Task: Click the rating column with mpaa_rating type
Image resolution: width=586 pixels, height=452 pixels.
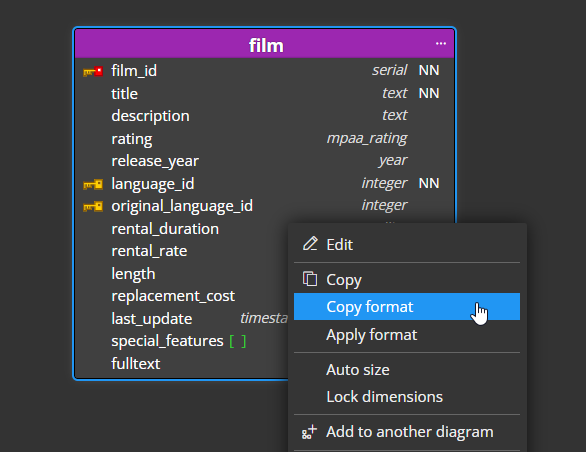Action: click(265, 139)
